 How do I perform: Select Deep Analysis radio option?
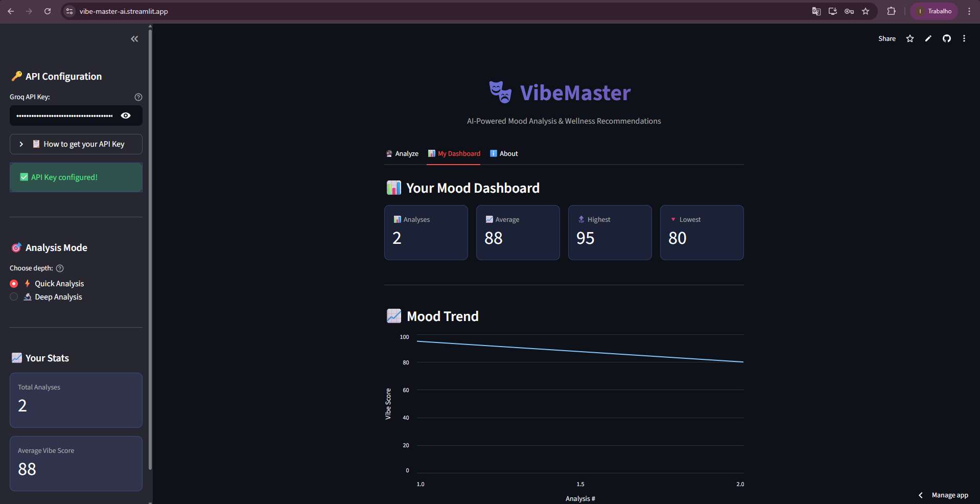(14, 297)
